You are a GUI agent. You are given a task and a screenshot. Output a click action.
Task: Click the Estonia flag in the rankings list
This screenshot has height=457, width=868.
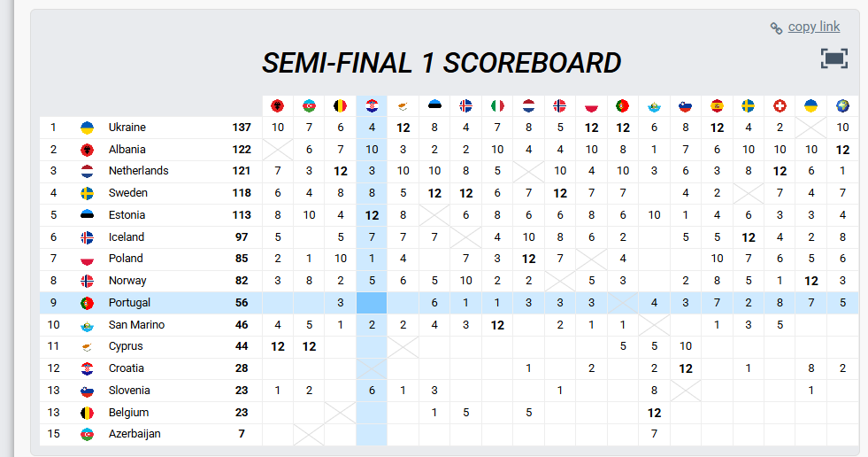pyautogui.click(x=87, y=215)
